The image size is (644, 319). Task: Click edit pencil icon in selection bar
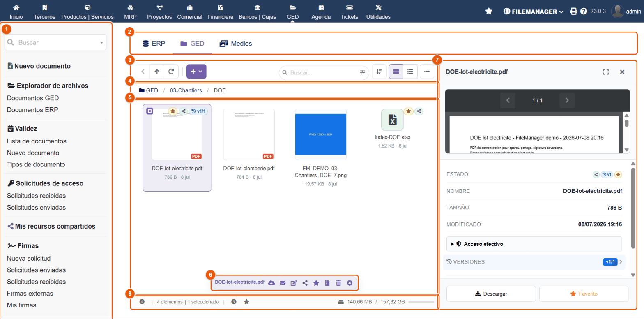tap(294, 283)
